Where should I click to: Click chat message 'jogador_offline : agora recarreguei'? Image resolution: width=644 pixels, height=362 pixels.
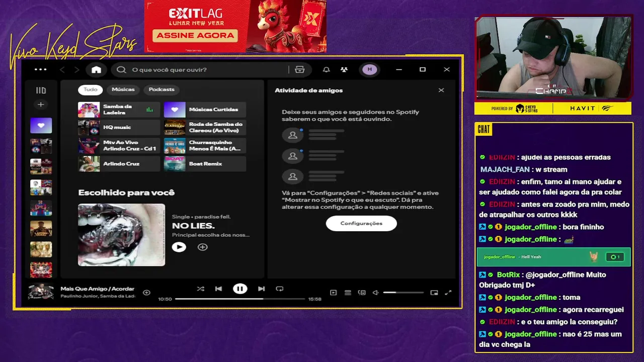tap(551, 310)
